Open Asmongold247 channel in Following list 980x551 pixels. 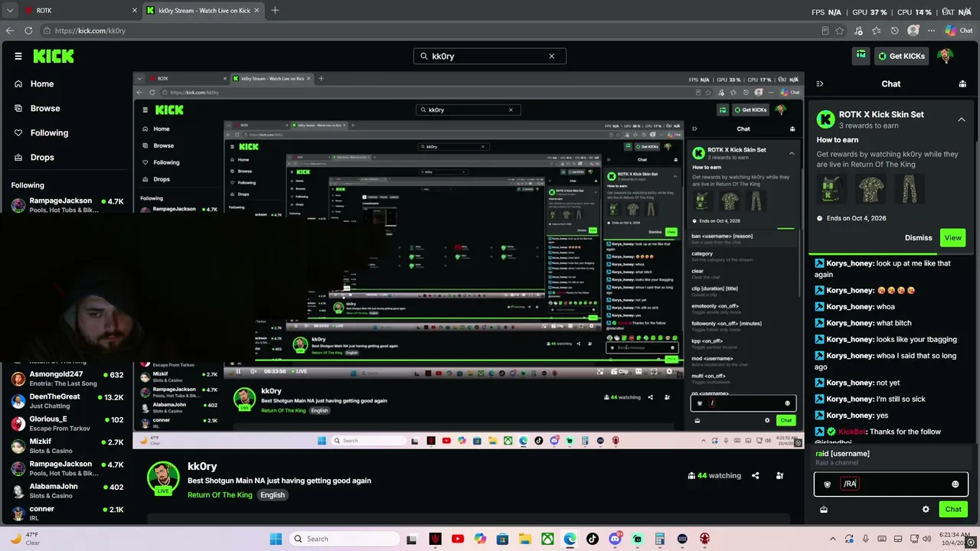point(66,378)
